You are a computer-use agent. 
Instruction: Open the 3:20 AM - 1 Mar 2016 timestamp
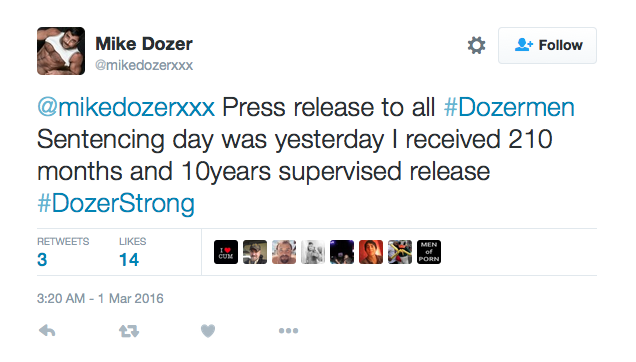[x=100, y=299]
